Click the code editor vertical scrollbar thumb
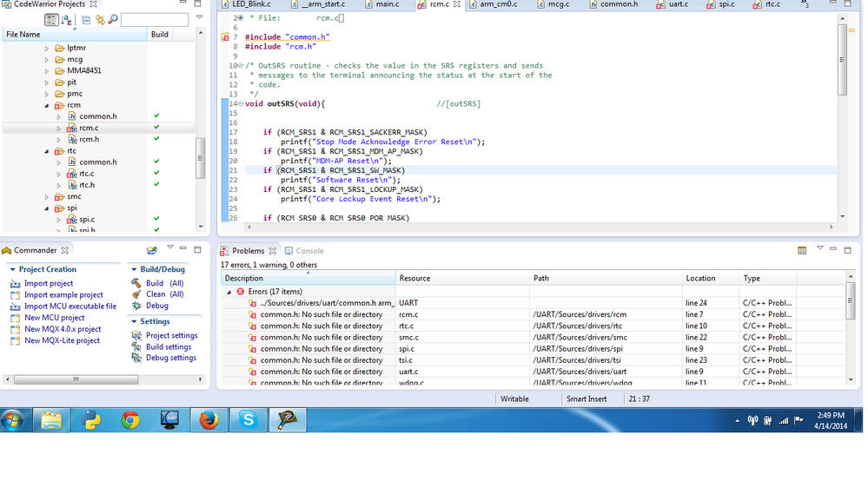This screenshot has height=488, width=868. [843, 60]
